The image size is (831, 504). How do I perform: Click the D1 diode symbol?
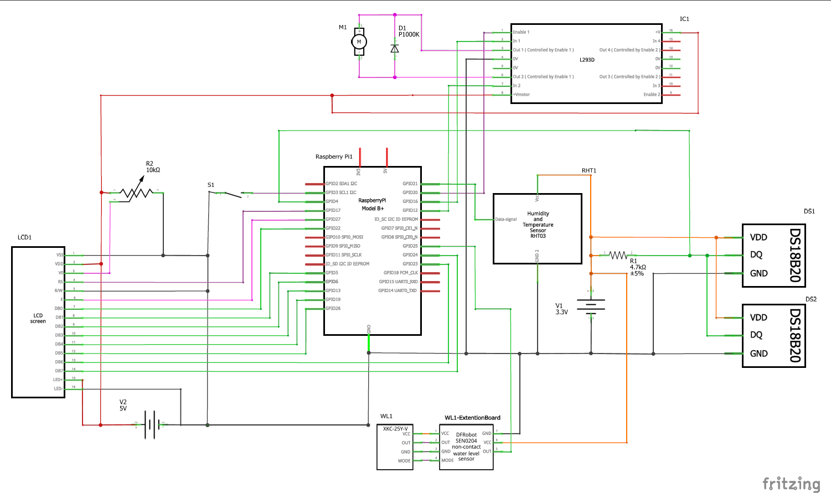point(395,49)
